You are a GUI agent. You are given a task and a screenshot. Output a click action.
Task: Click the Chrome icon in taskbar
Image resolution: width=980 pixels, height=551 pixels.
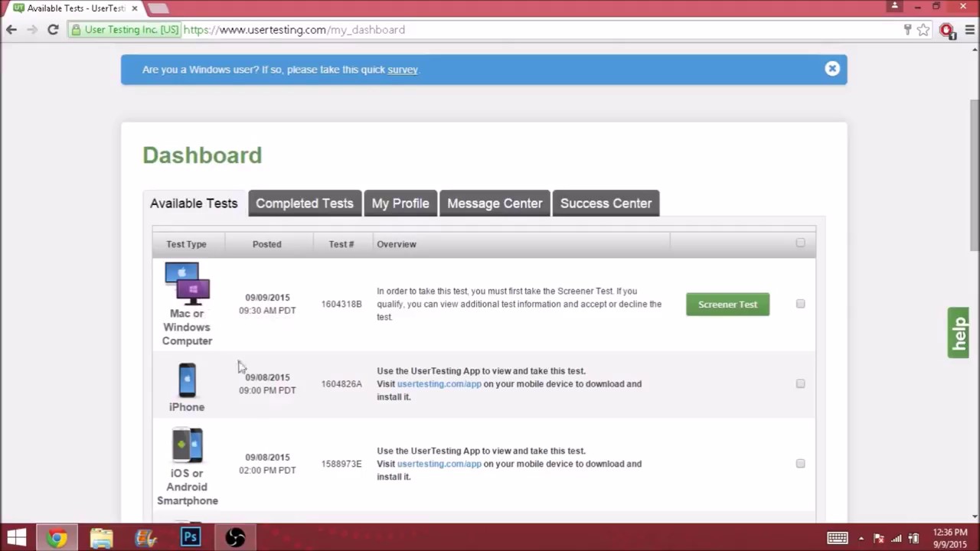click(56, 537)
